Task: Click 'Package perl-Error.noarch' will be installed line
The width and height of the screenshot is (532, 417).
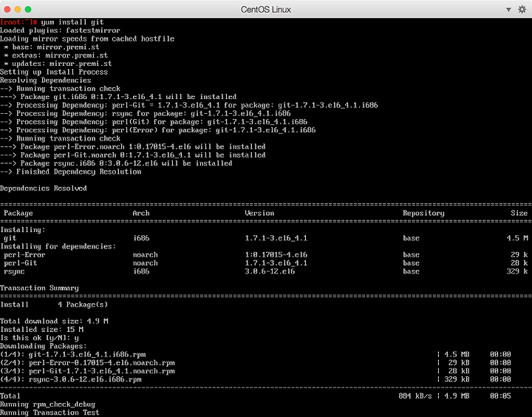Action: (x=133, y=147)
